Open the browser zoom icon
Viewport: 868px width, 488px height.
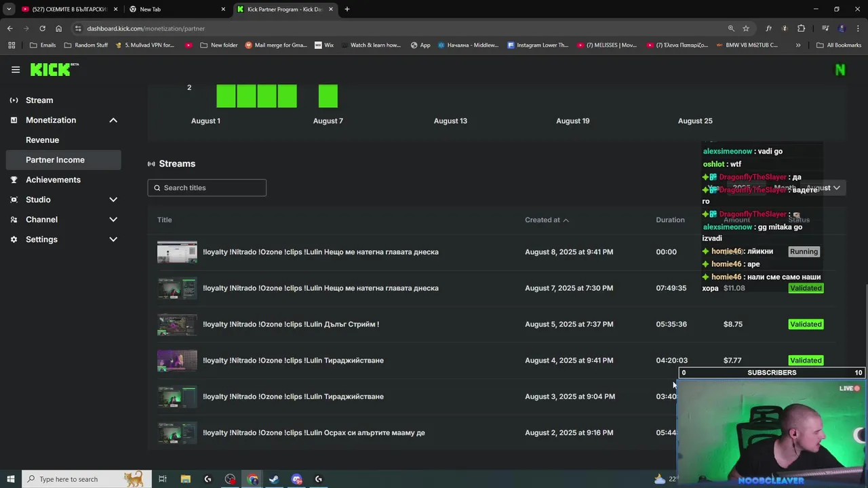click(x=731, y=28)
